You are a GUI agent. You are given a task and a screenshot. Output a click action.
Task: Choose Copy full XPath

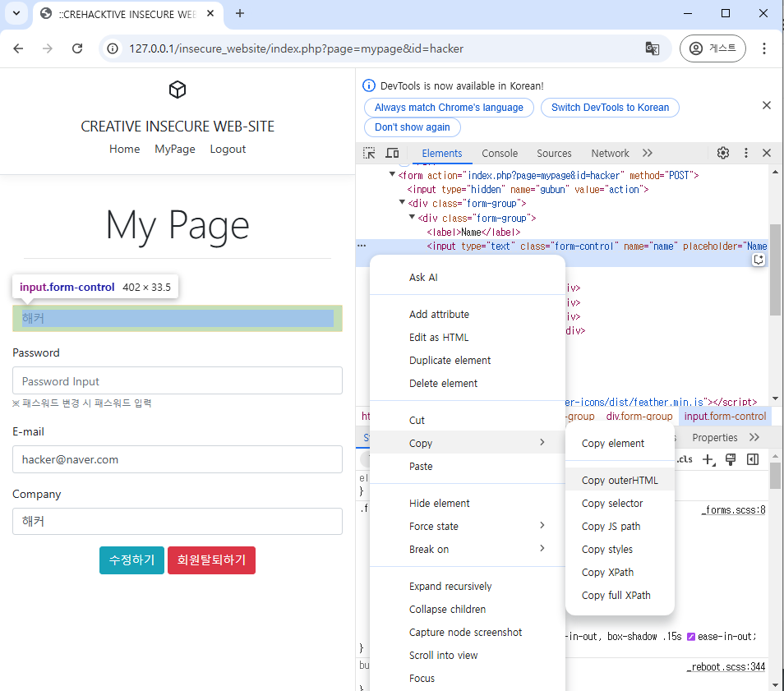tap(620, 596)
